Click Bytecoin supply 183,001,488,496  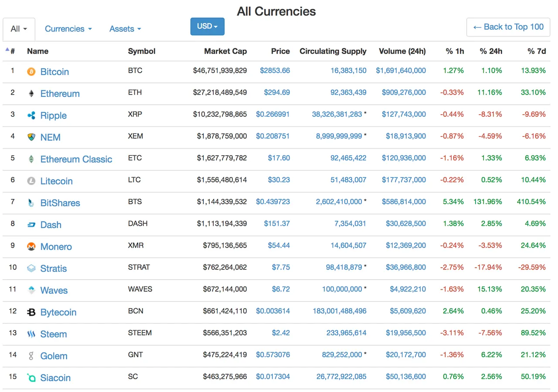click(340, 311)
